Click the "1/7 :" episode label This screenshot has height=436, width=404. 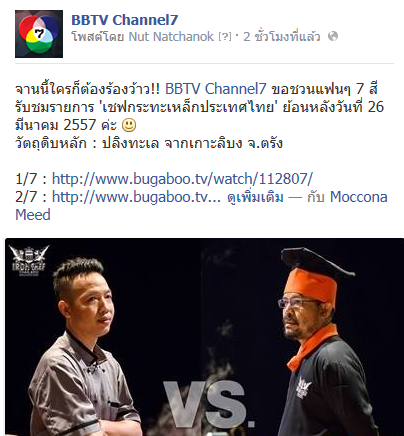coord(31,179)
